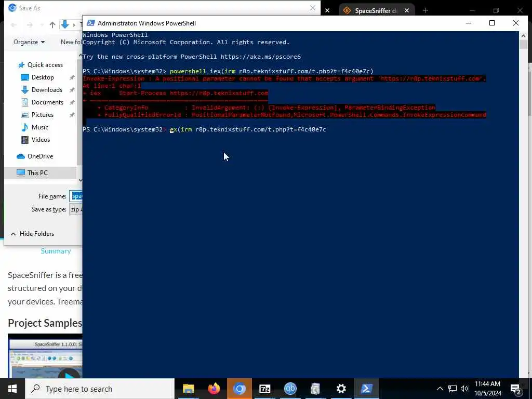The image size is (532, 399).
Task: Click the PowerShell window title icon
Action: 90,23
